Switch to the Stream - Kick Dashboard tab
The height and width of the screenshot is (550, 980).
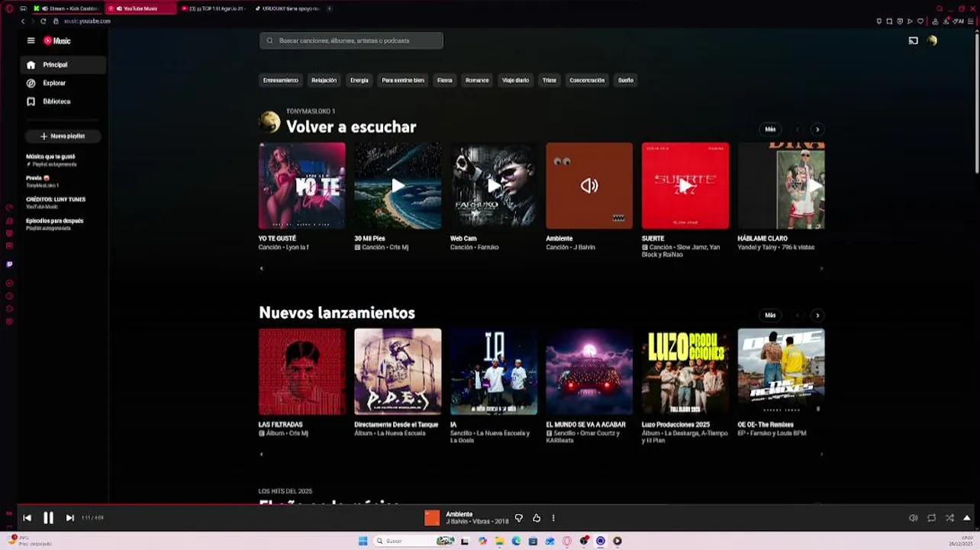(x=67, y=8)
